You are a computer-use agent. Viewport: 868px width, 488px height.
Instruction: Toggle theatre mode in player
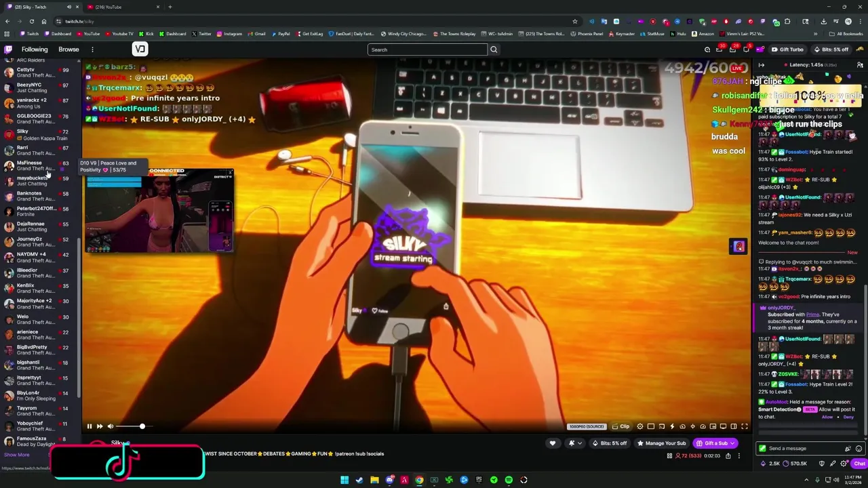click(734, 426)
